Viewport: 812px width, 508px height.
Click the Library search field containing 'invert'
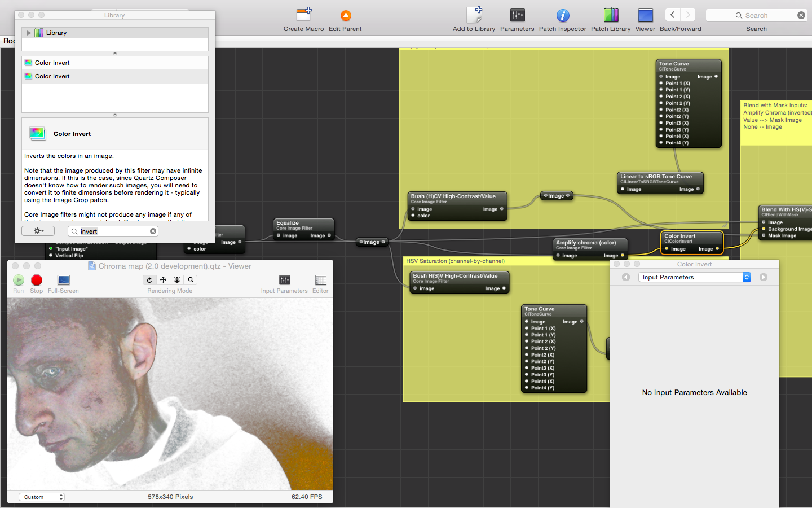click(x=113, y=231)
